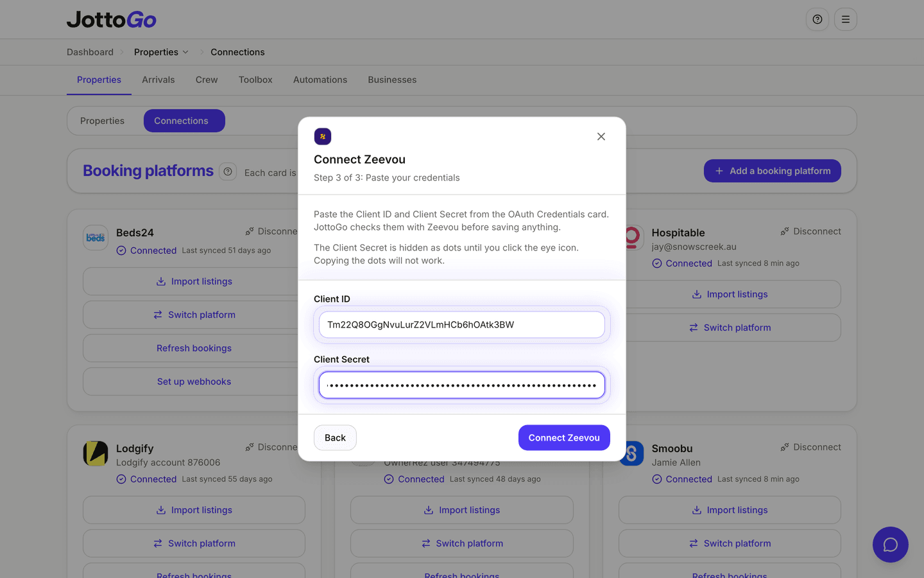Refresh bookings for Beds24
924x578 pixels.
click(194, 348)
